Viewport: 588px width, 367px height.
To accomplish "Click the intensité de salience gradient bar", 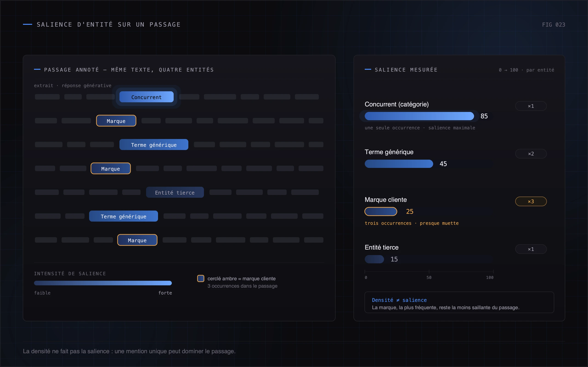I will coord(103,283).
